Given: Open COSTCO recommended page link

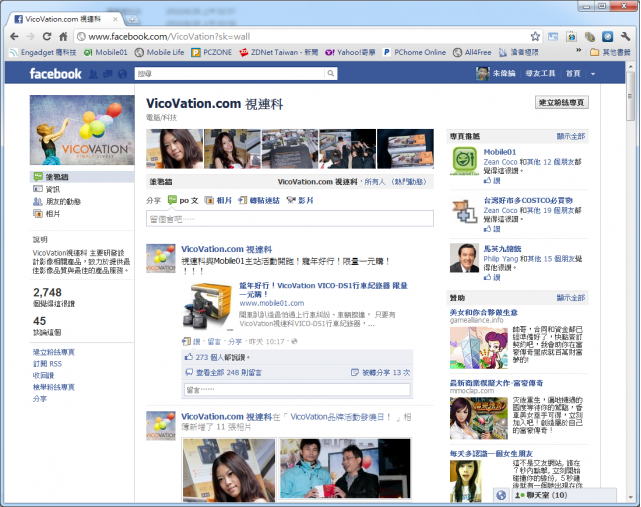Looking at the screenshot, I should coord(528,200).
